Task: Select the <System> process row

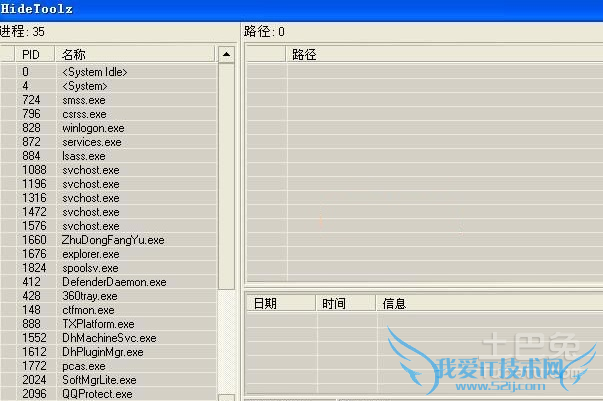Action: (x=108, y=86)
